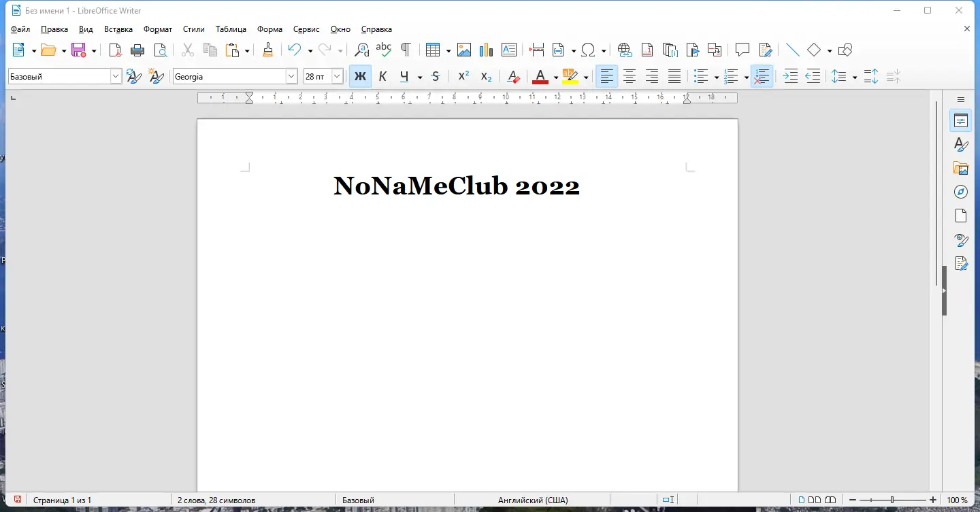Open the font color dropdown arrow

pyautogui.click(x=555, y=78)
